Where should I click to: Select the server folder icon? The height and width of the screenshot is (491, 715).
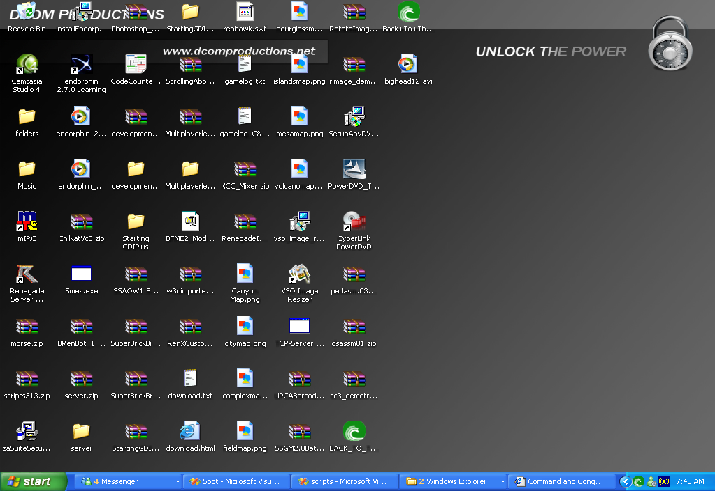[81, 432]
